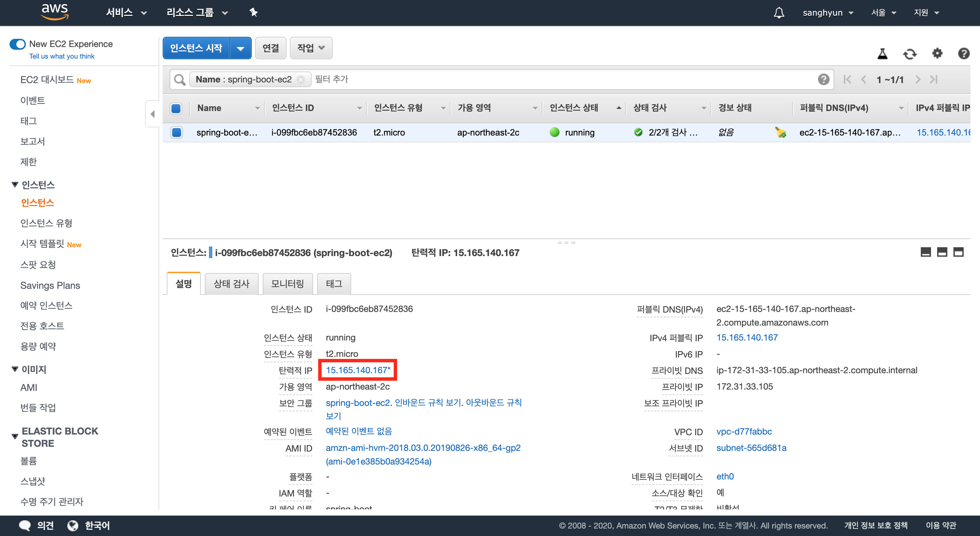Click the pin shortcut icon in the top bar

pos(254,13)
